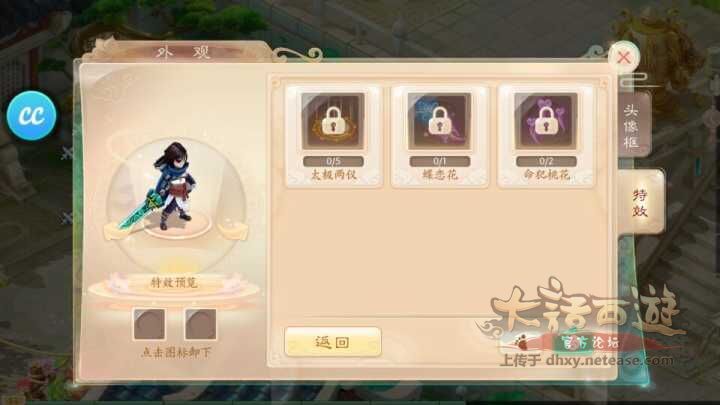Screen dimensions: 720x405
Task: Click the 0/5 progress bar under 太极两仪
Action: click(x=333, y=161)
